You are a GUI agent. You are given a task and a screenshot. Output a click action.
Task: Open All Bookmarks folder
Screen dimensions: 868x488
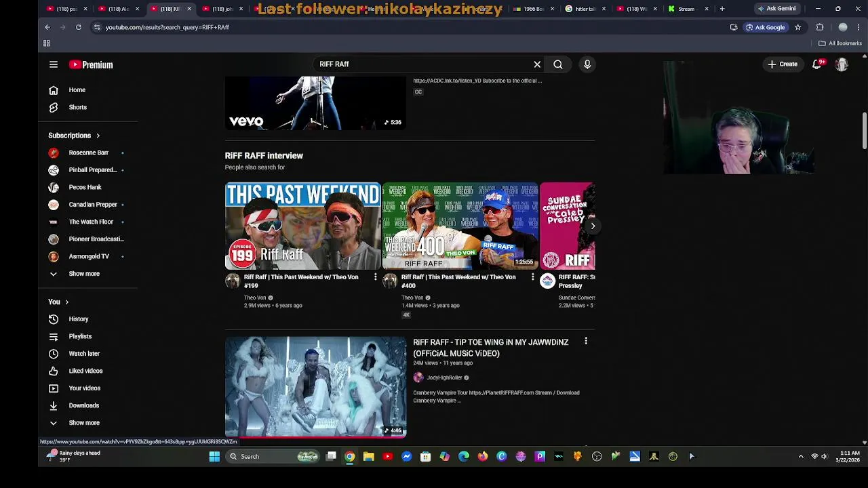pyautogui.click(x=840, y=43)
